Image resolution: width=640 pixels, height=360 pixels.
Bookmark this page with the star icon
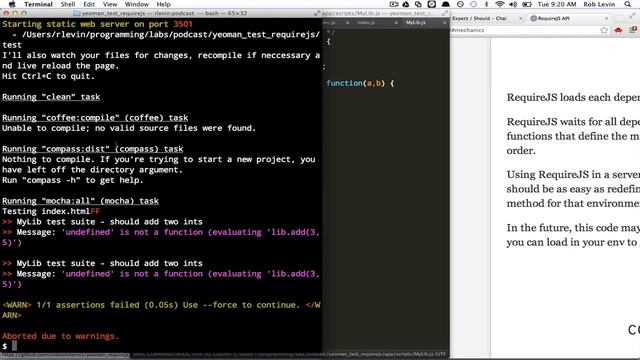pyautogui.click(x=604, y=30)
